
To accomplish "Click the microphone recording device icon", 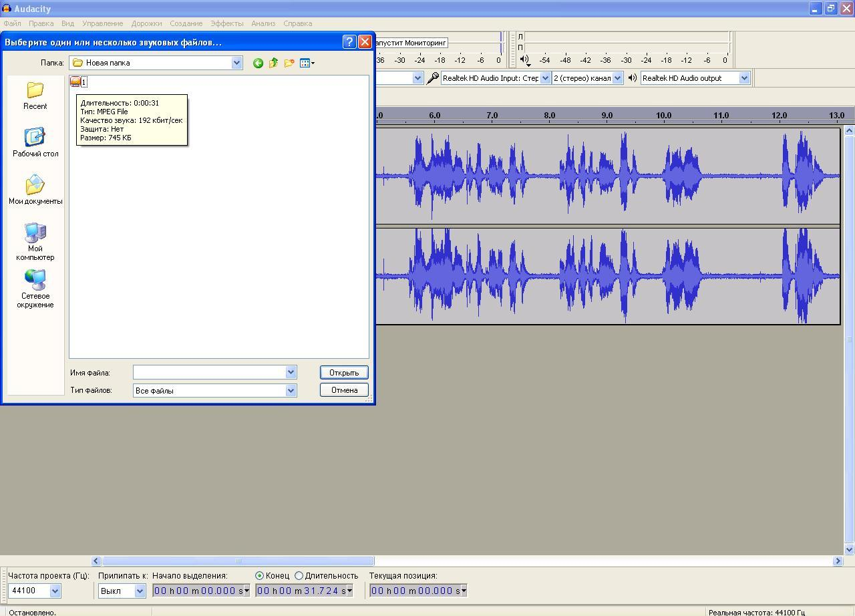I will (x=433, y=78).
